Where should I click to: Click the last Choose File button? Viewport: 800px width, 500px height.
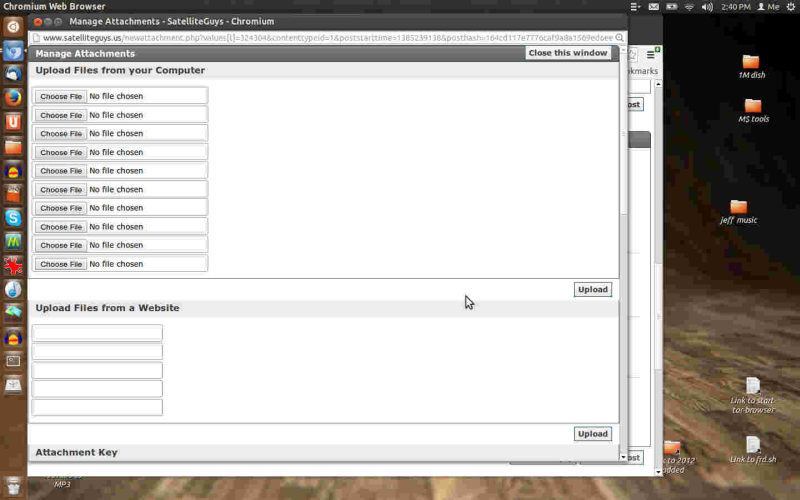[61, 264]
